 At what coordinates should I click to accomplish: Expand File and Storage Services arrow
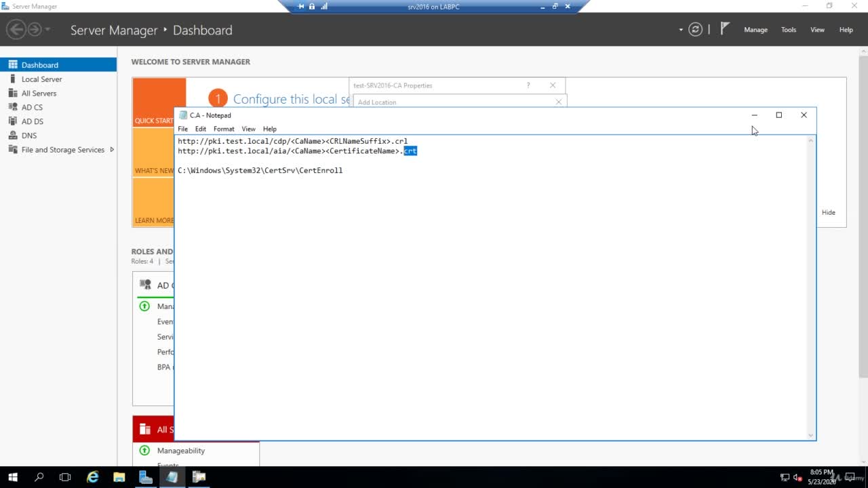(x=112, y=150)
